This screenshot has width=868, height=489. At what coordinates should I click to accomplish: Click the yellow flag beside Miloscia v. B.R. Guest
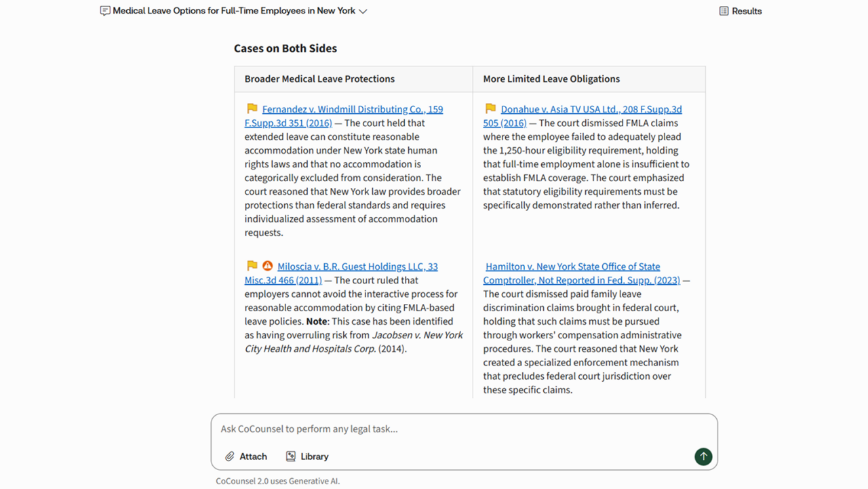252,266
